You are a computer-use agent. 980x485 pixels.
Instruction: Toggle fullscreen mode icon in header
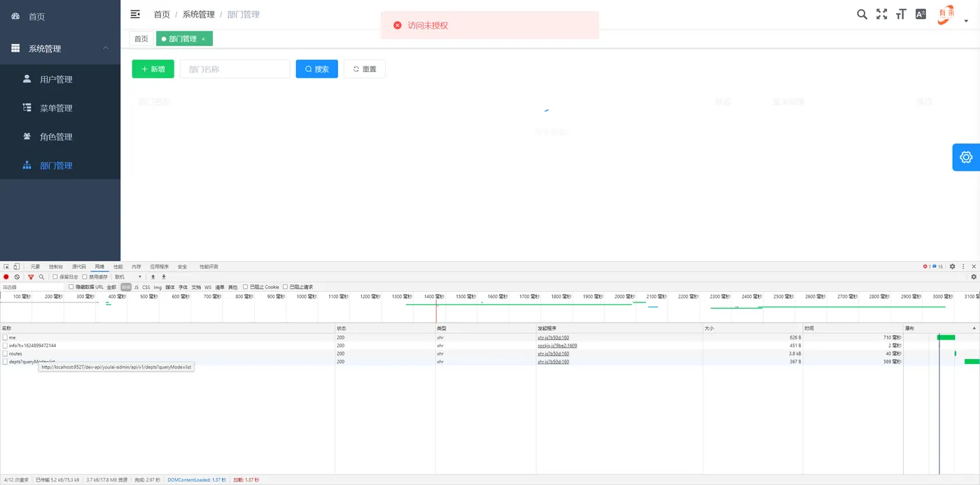point(882,14)
